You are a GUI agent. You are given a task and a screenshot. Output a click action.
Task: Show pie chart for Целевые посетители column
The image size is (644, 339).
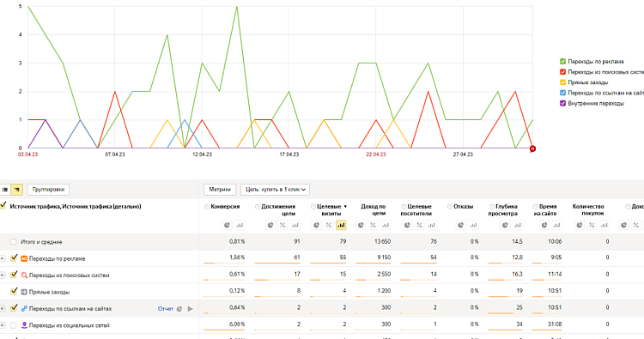coord(407,225)
